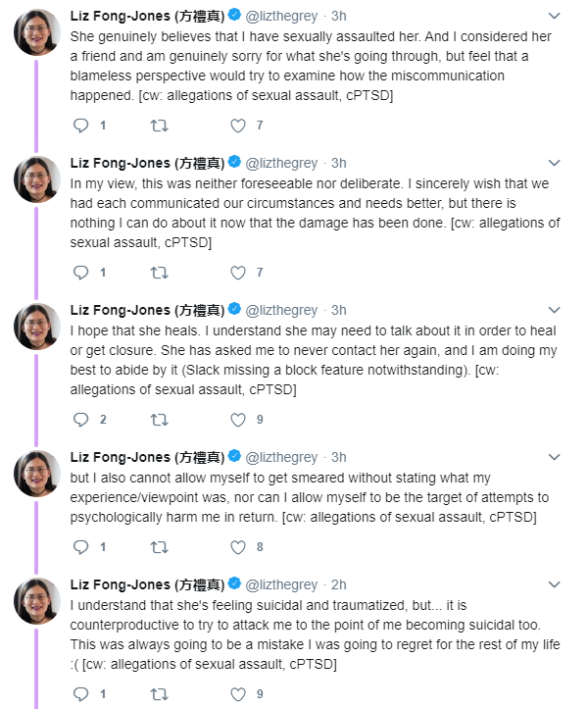Expand options menu on 'In my view' tweet
The width and height of the screenshot is (588, 709).
[554, 164]
